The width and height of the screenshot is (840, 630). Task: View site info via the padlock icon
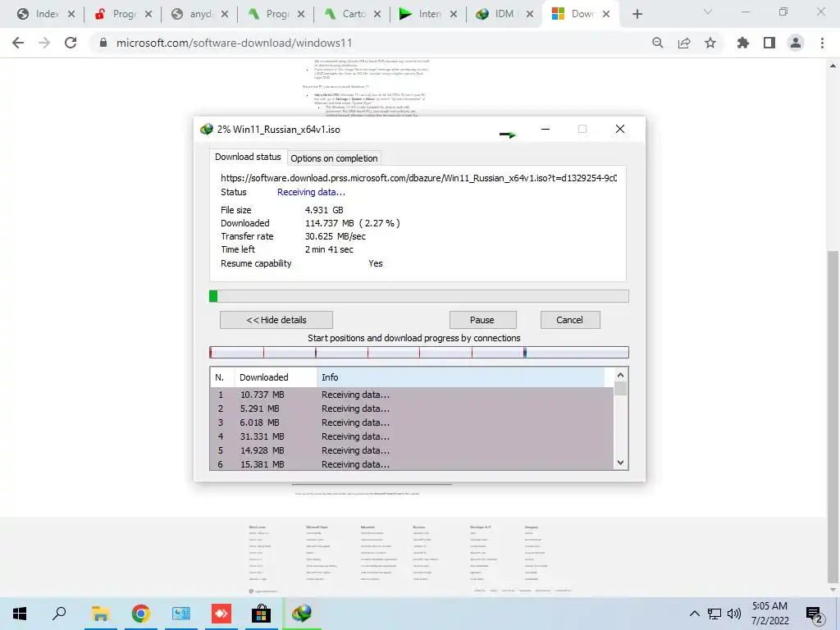pos(103,43)
